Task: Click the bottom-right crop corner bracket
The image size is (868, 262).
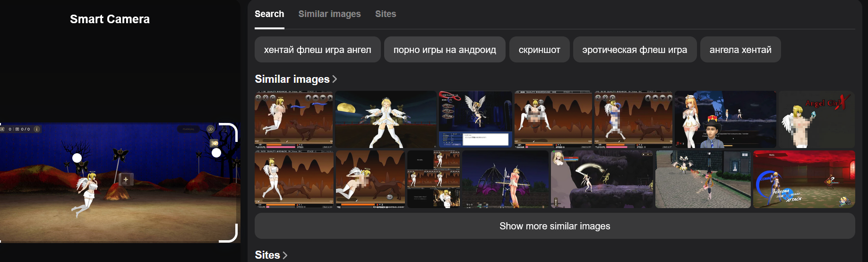Action: 229,234
